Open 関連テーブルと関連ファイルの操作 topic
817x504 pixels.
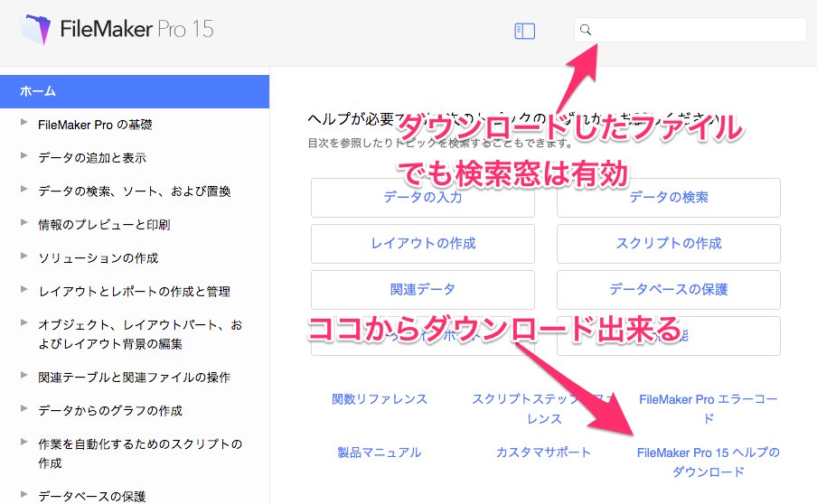134,378
